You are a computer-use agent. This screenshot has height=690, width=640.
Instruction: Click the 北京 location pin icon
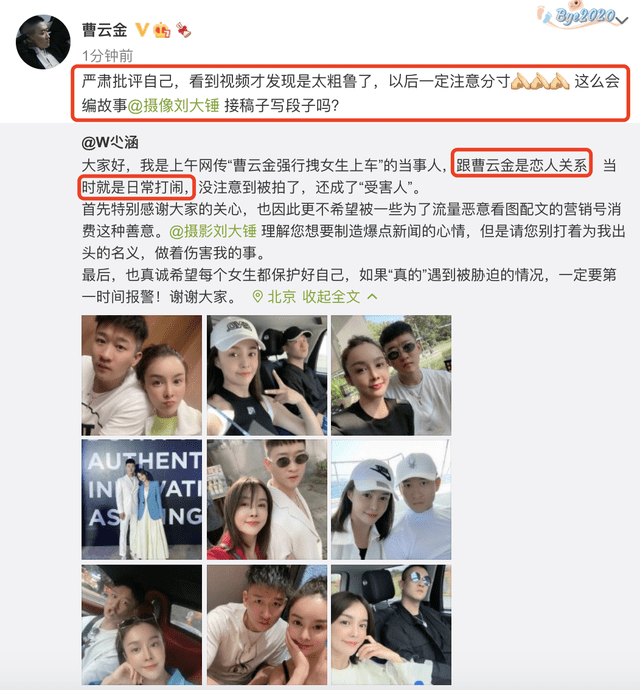[x=257, y=297]
